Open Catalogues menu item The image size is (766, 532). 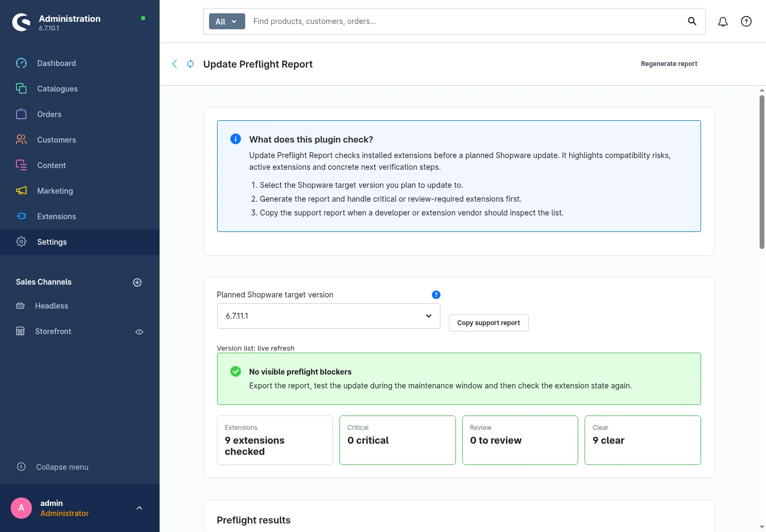[x=80, y=89]
